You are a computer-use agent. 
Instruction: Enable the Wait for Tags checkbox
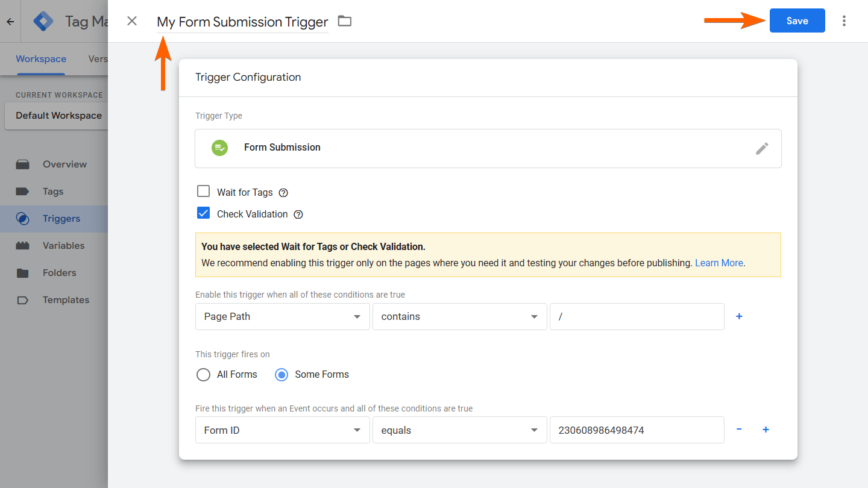[x=204, y=192]
